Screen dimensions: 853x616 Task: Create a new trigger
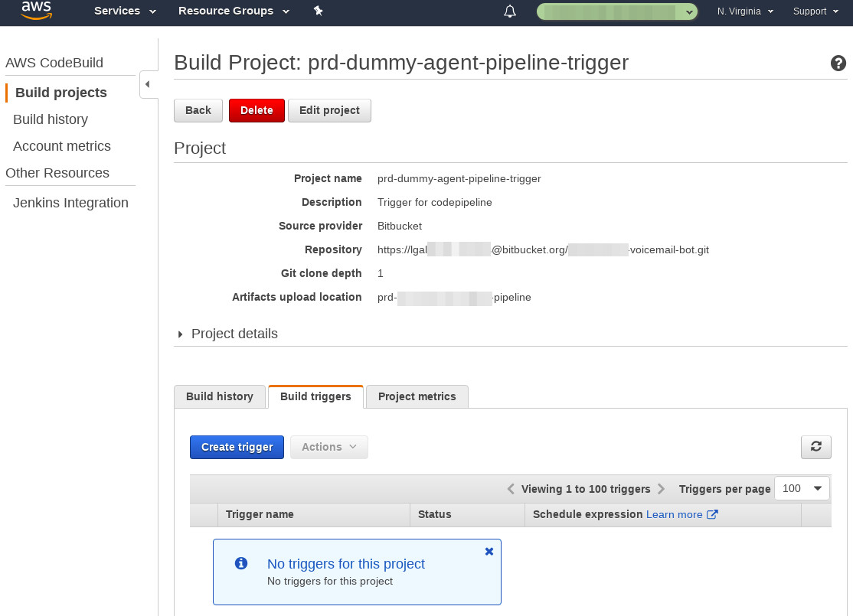[x=237, y=447]
